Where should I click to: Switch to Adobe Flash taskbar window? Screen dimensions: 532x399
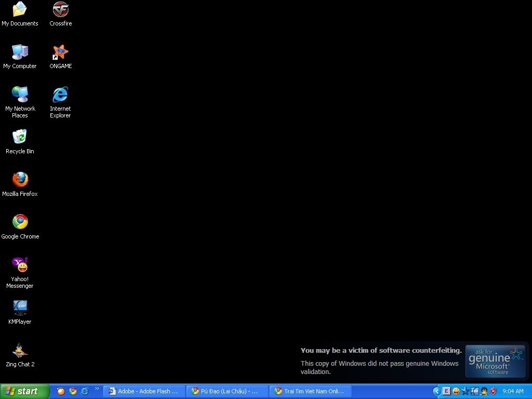[x=144, y=391]
